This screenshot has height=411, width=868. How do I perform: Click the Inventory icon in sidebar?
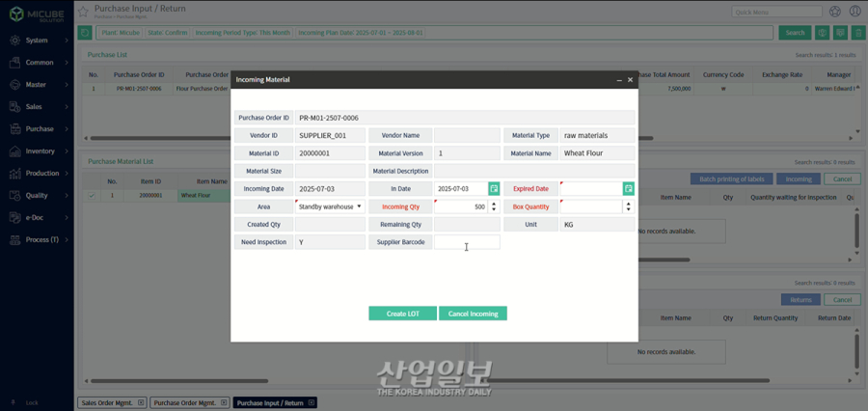[14, 151]
